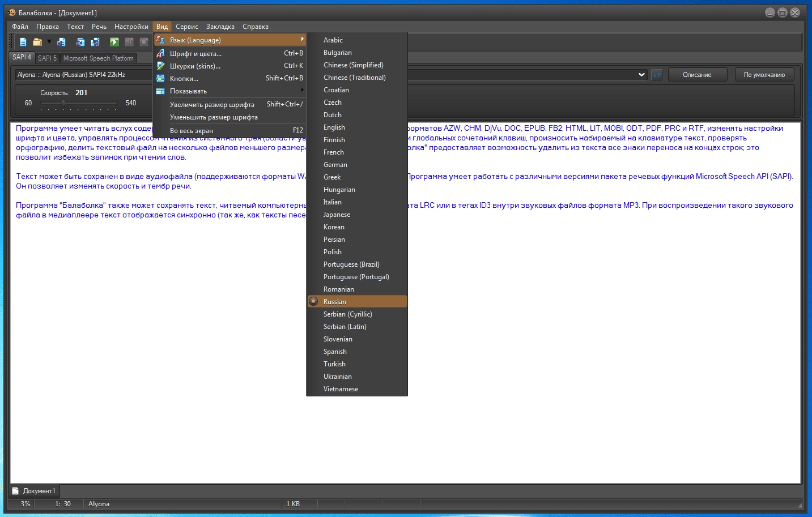The image size is (812, 517).
Task: Click the Save audio file toolbar icon
Action: point(80,42)
